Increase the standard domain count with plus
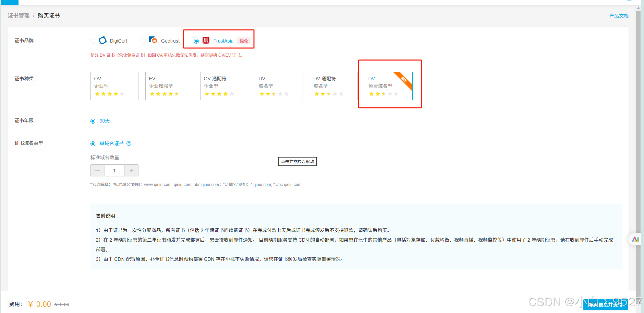644x313 pixels. tap(131, 171)
